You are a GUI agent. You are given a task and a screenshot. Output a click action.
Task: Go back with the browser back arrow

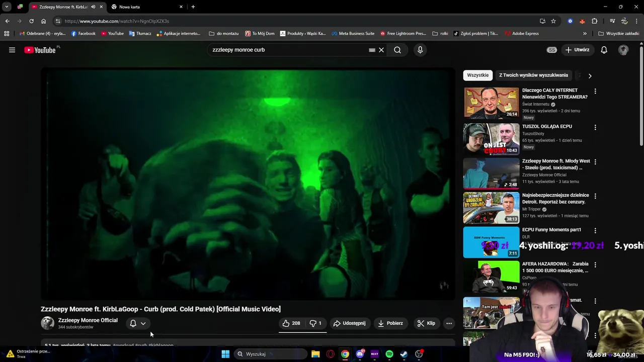(x=7, y=21)
